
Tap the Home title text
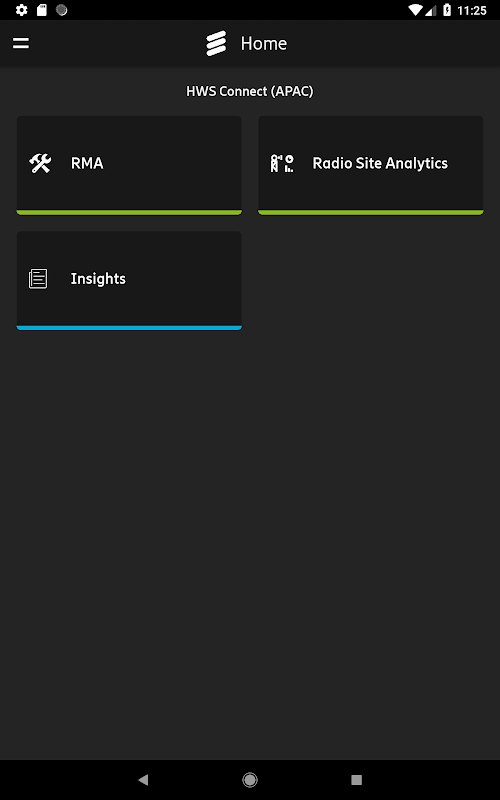tap(264, 43)
